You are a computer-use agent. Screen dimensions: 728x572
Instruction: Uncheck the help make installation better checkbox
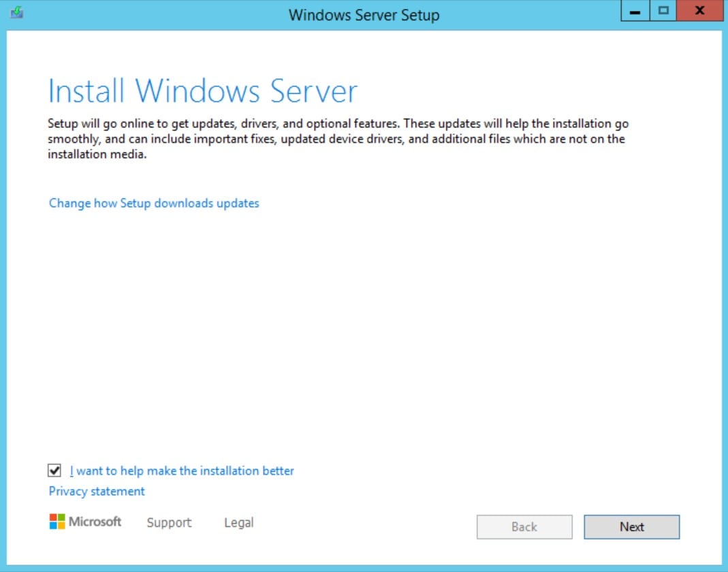(x=54, y=471)
